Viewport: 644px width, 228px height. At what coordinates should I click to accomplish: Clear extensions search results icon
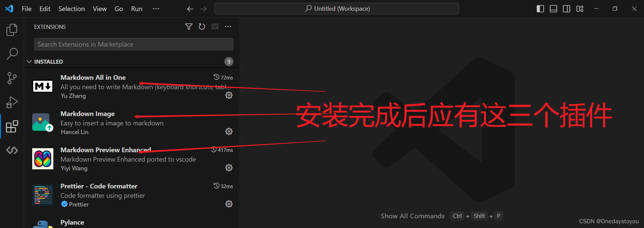[215, 26]
